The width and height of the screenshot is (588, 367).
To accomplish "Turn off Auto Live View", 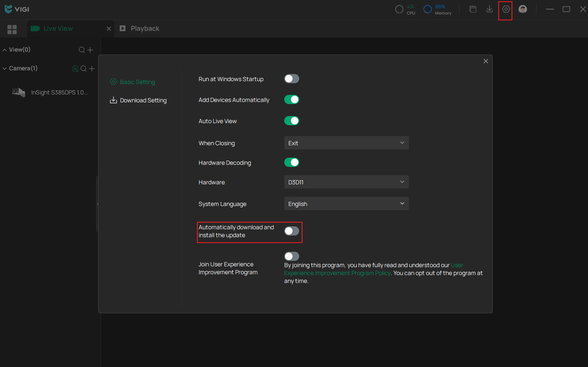I will coord(292,121).
